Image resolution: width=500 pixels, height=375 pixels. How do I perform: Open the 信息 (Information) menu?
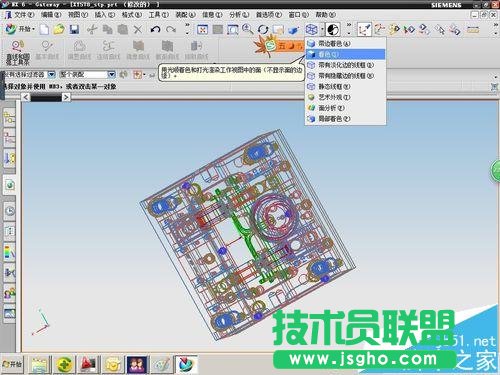212,15
